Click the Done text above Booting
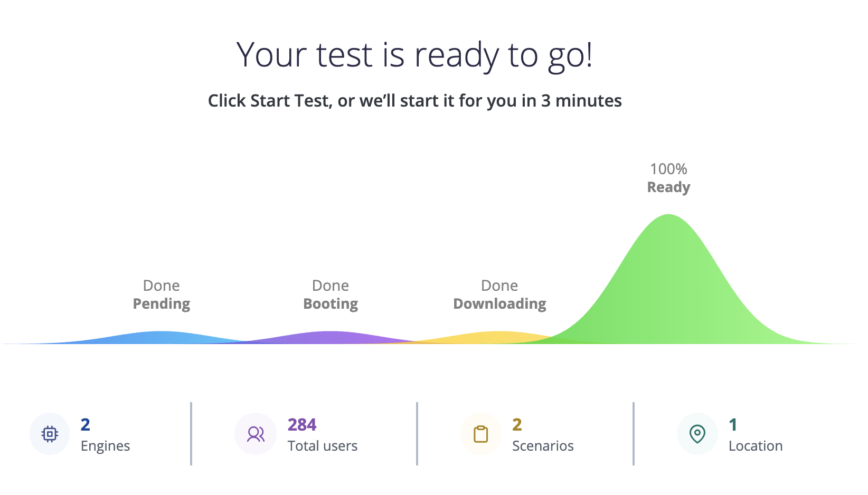The image size is (868, 495). click(x=331, y=285)
